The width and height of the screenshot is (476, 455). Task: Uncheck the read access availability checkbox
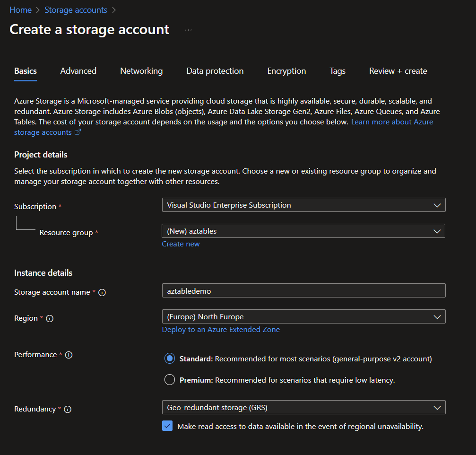point(167,426)
